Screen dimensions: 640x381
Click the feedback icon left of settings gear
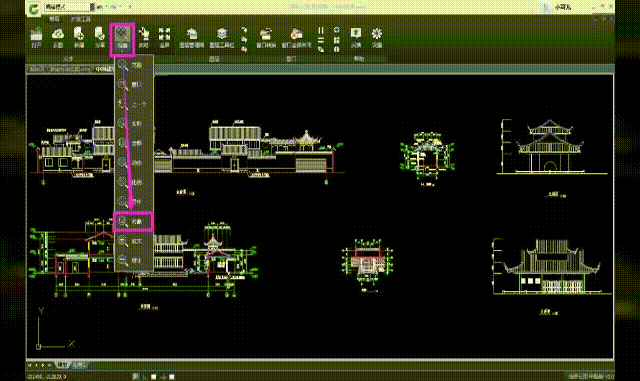click(356, 38)
